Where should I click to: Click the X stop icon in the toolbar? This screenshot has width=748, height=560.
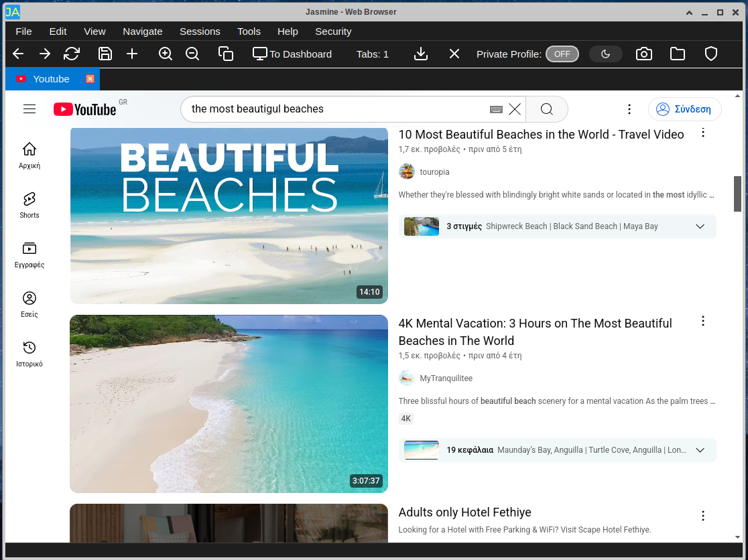(x=454, y=54)
